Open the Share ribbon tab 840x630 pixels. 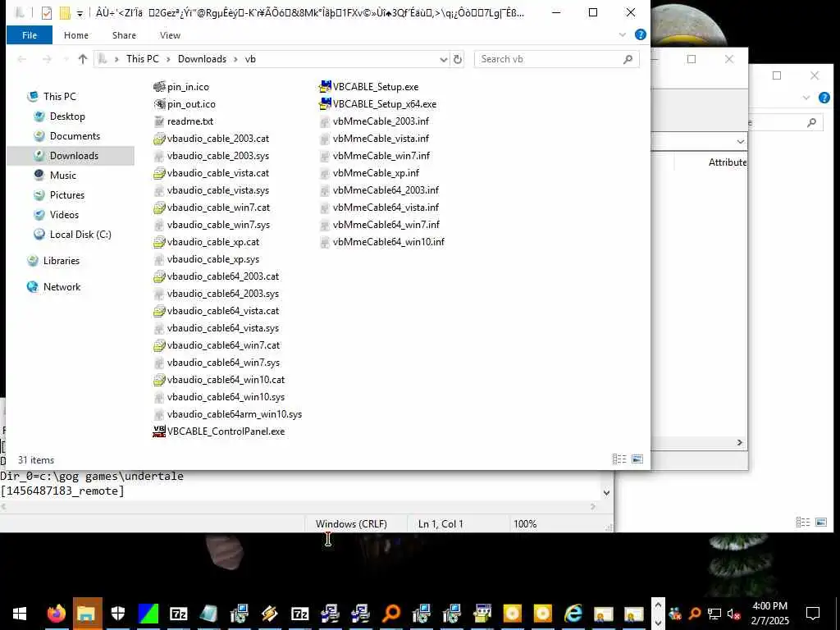coord(124,35)
